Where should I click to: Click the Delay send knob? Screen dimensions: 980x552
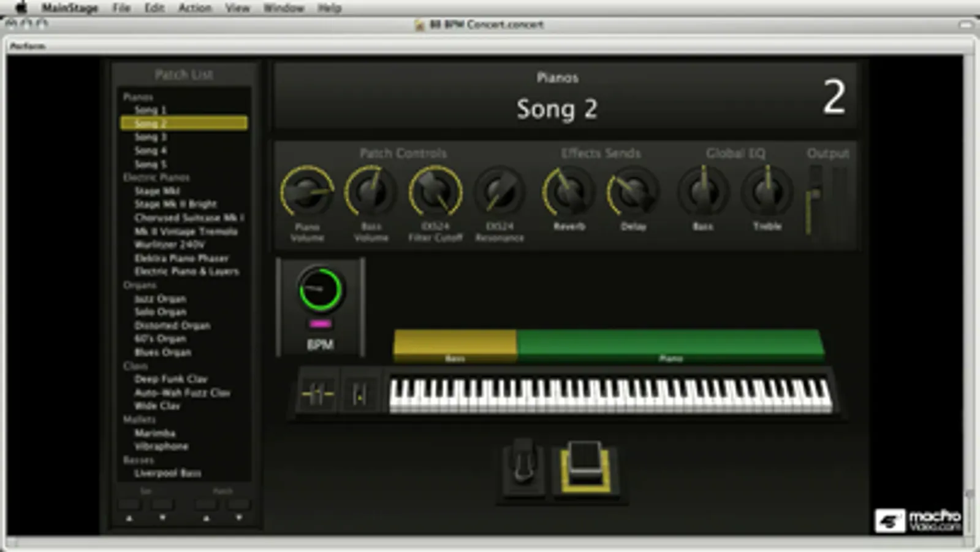[x=633, y=191]
